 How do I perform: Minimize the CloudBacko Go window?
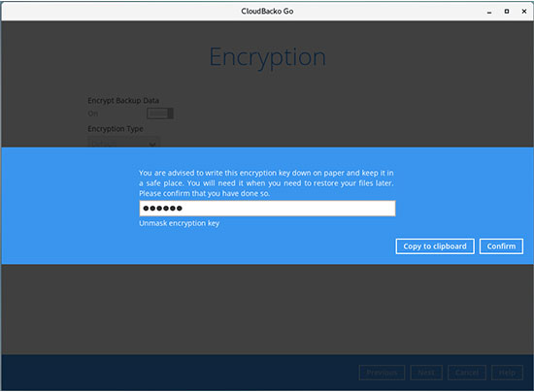[489, 12]
